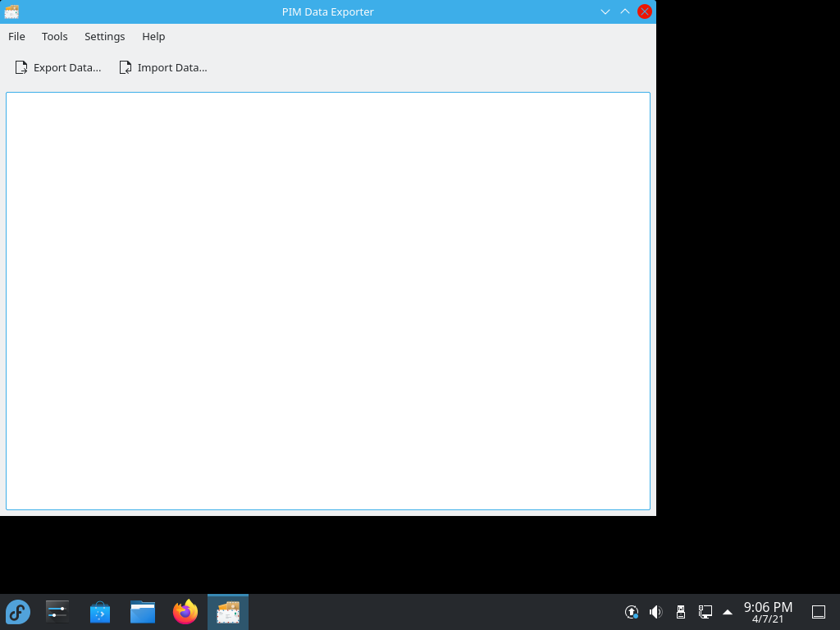This screenshot has height=630, width=840.
Task: Open the network connections tray icon
Action: point(705,612)
